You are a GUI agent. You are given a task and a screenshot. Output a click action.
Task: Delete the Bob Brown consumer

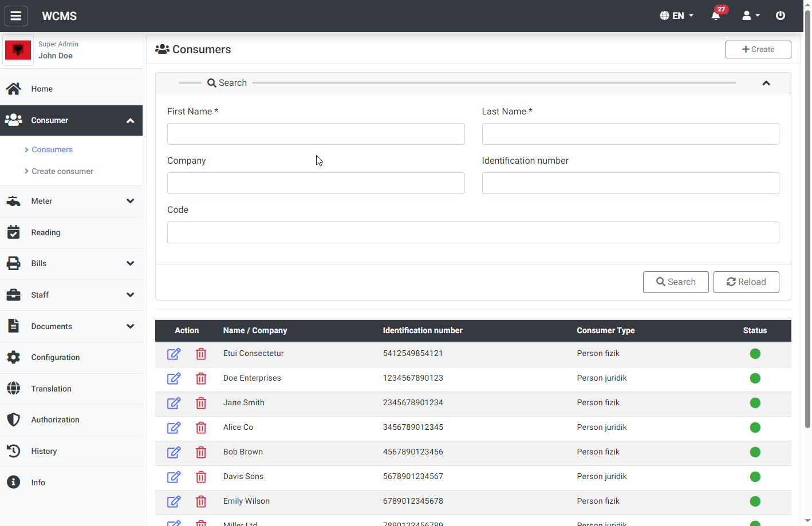(x=201, y=452)
